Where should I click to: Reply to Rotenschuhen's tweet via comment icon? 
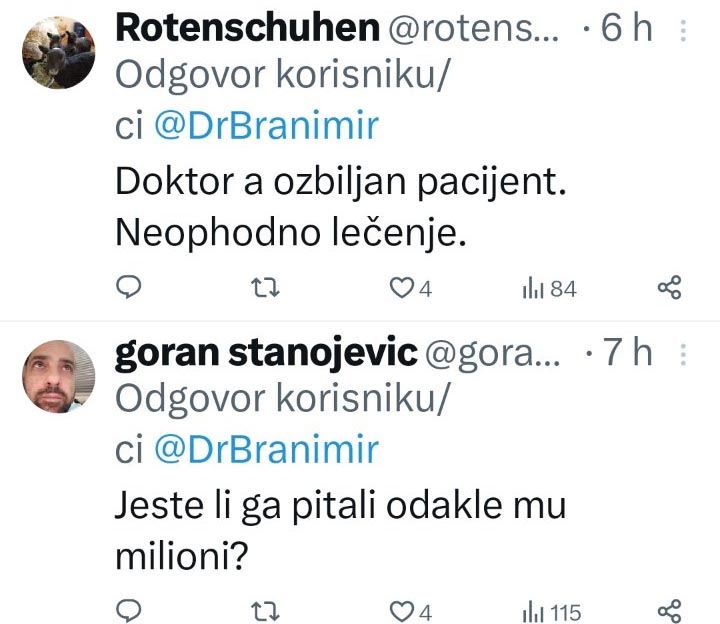pyautogui.click(x=129, y=287)
